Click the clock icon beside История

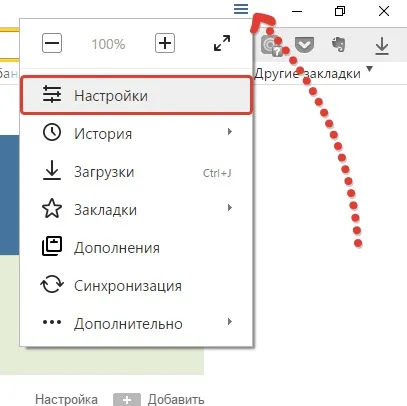[52, 132]
